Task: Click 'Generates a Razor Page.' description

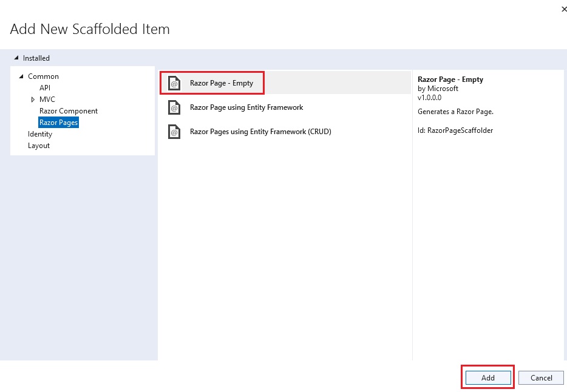Action: point(456,112)
